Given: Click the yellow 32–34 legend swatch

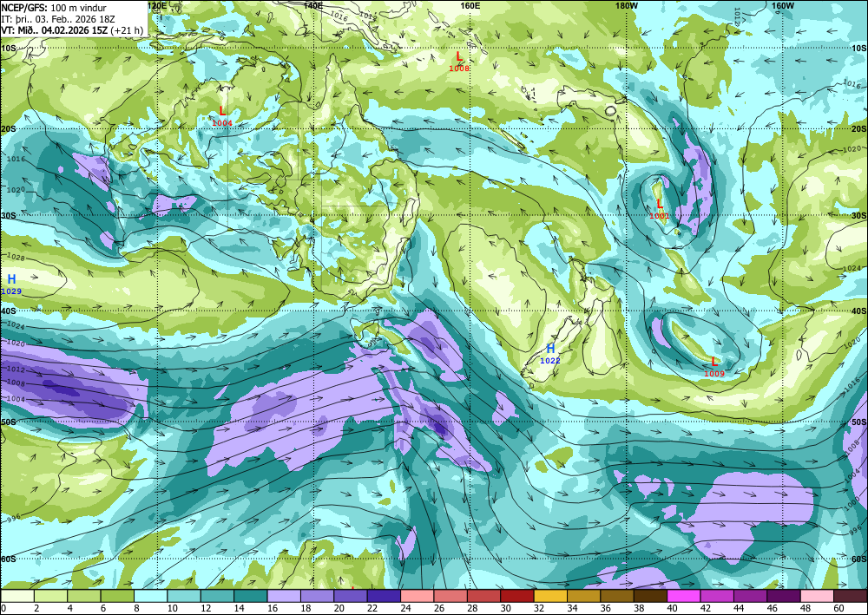Looking at the screenshot, I should [550, 596].
